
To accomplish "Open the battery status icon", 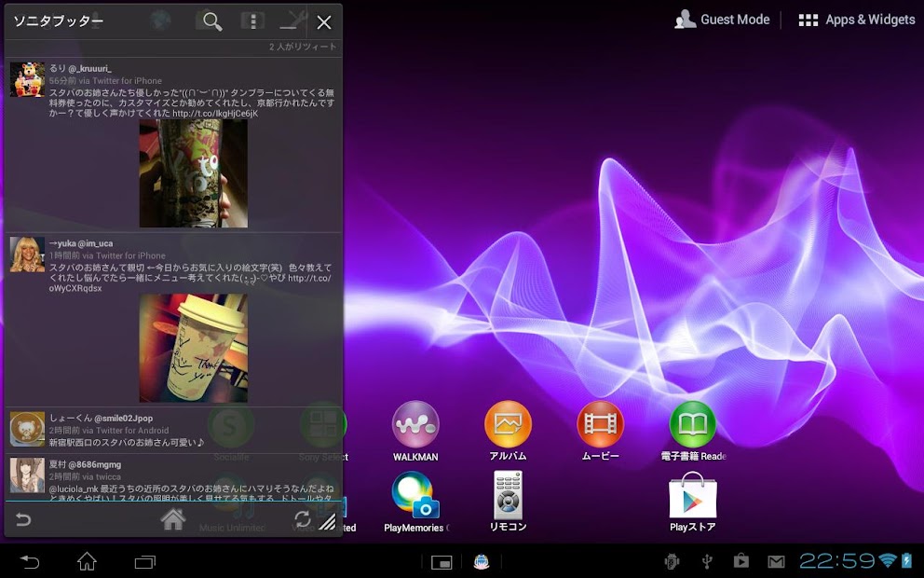I will (906, 561).
